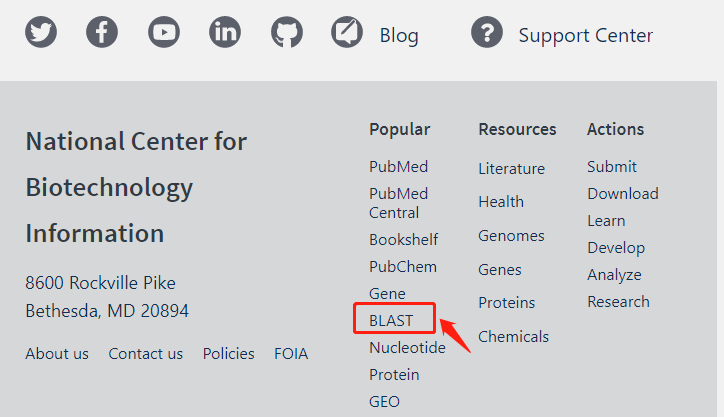Open the NCBI Twitter icon
Viewport: 724px width, 417px height.
click(41, 32)
